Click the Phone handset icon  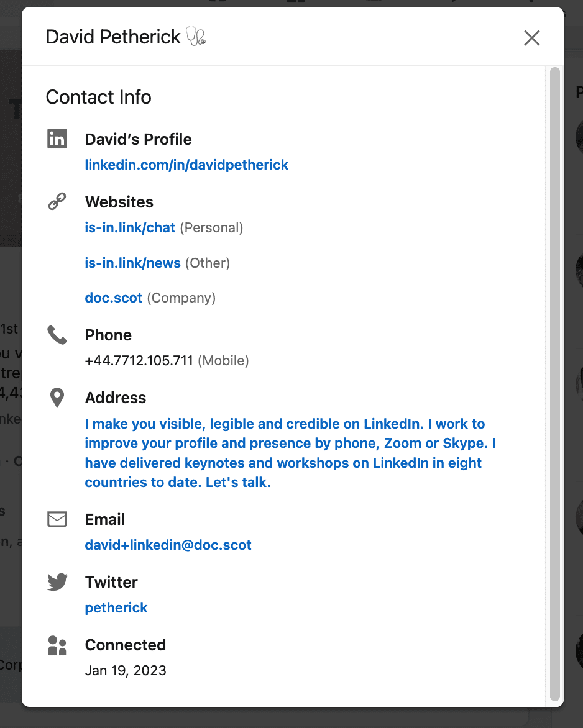(x=57, y=335)
